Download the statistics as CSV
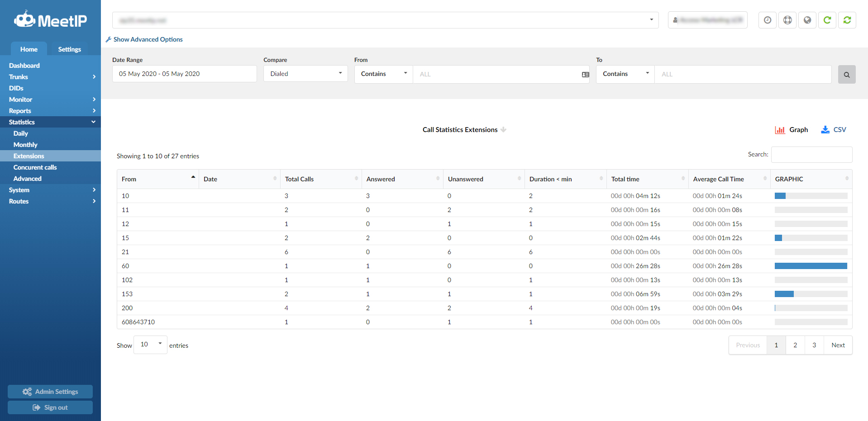Screen dimensions: 868x421 pos(834,130)
